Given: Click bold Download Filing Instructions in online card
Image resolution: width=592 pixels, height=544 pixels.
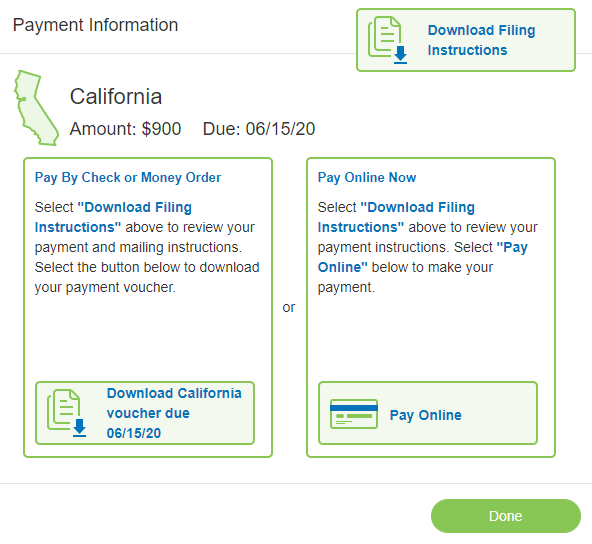Looking at the screenshot, I should 396,217.
